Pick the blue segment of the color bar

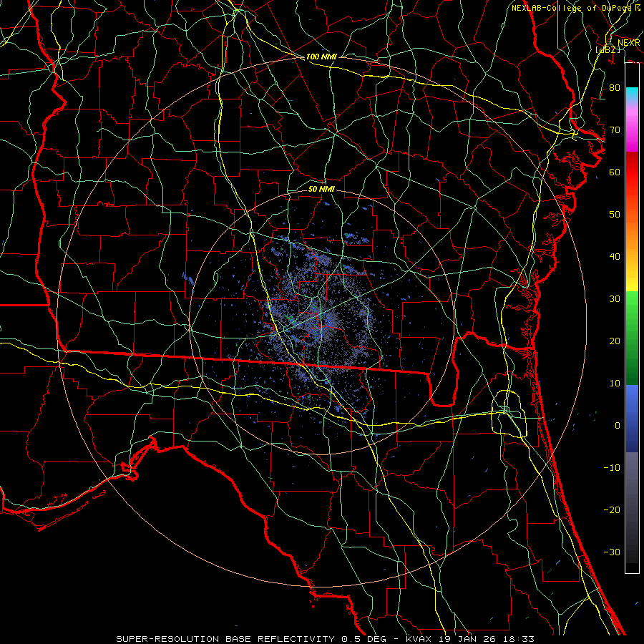632,418
